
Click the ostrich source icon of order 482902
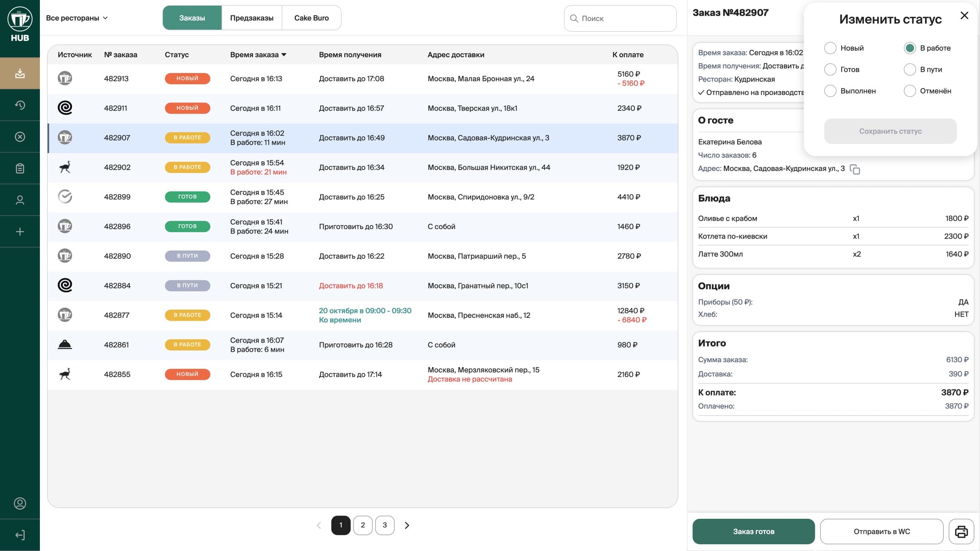point(65,167)
